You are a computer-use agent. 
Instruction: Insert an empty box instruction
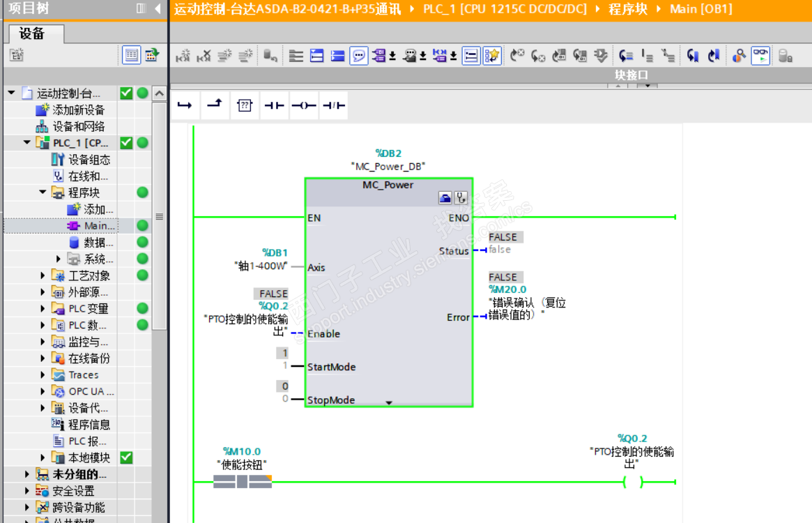[x=244, y=105]
